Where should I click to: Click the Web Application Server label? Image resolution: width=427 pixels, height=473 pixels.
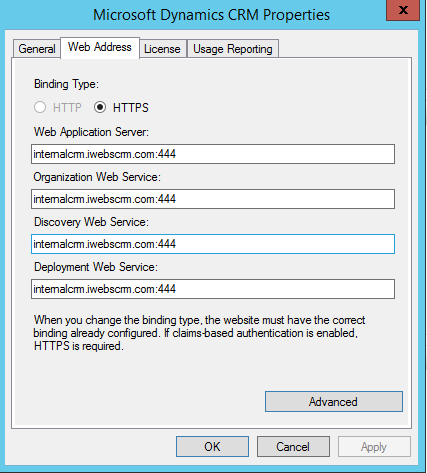91,132
